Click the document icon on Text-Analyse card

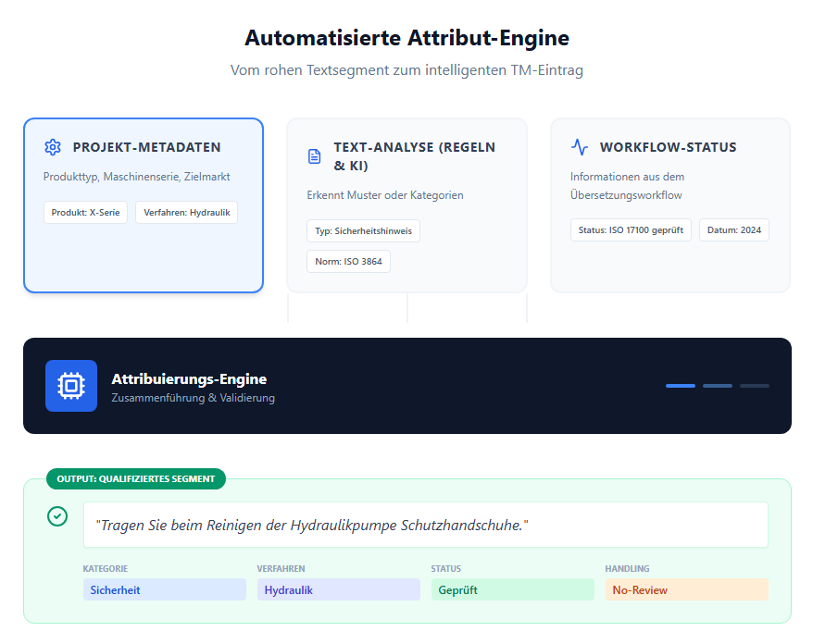point(315,155)
